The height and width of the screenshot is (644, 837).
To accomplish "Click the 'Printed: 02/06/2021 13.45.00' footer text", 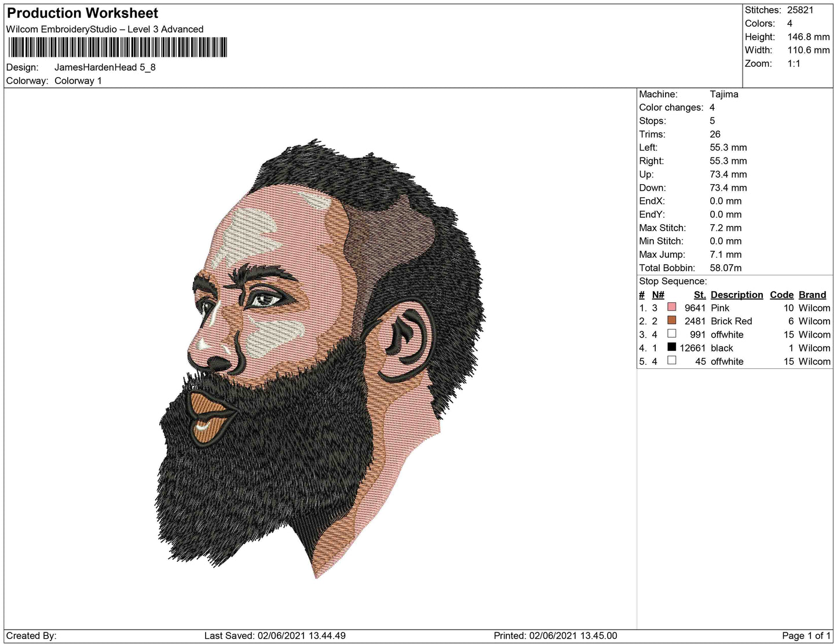I will tap(555, 635).
